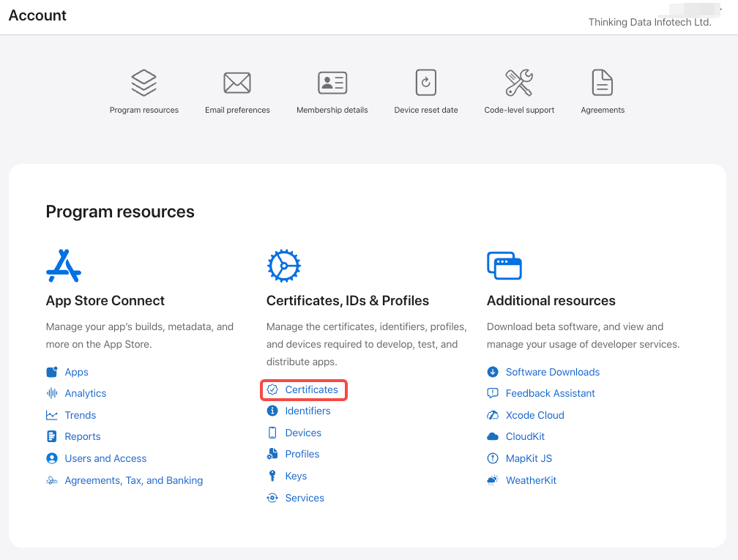Click the CloudKit cloud icon

[493, 436]
